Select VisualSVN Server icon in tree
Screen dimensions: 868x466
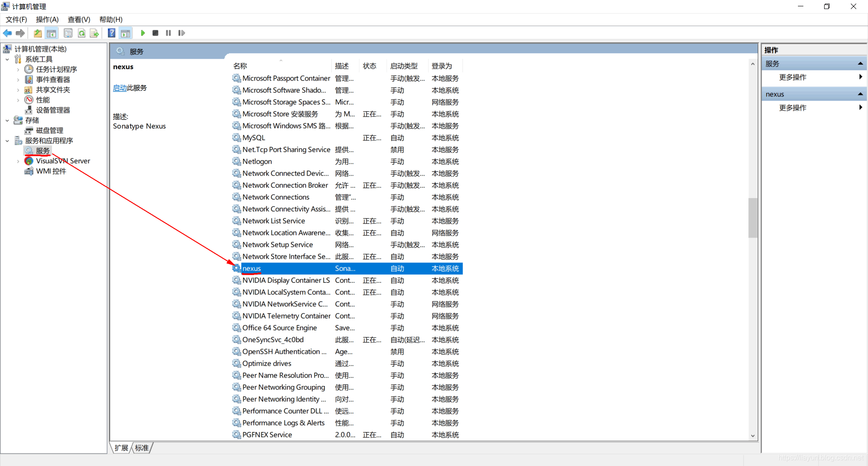pos(29,161)
